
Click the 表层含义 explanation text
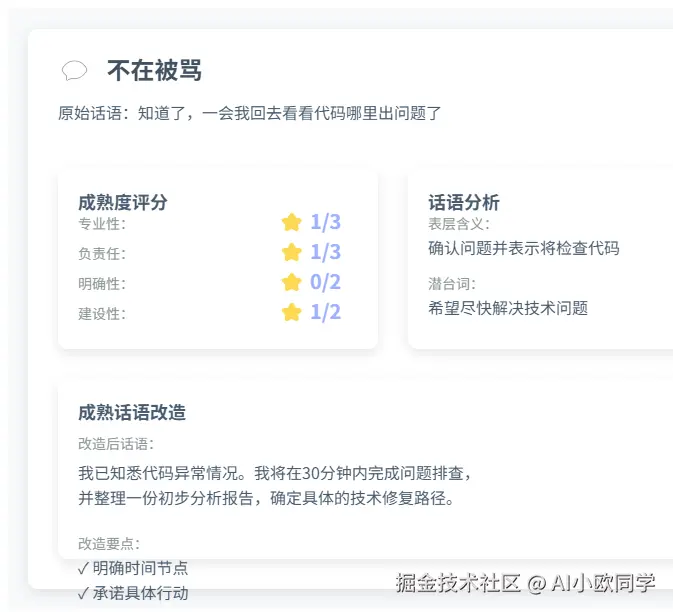coord(523,248)
